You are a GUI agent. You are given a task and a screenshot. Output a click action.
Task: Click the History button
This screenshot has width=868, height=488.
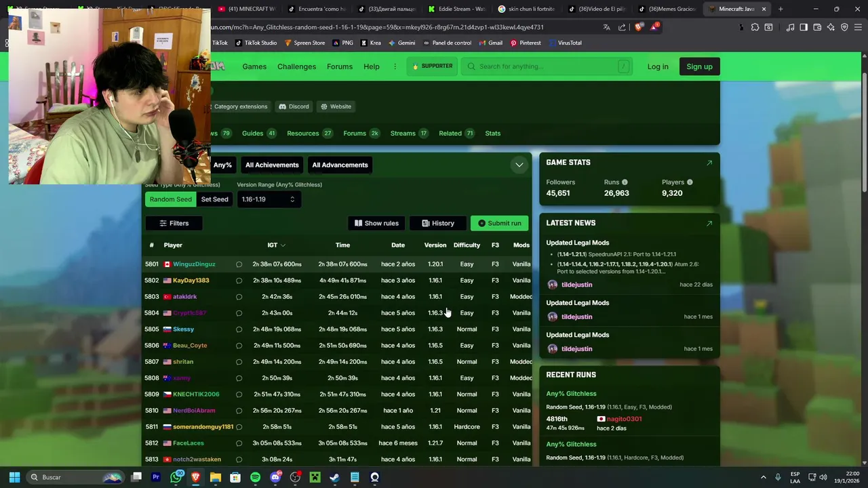coord(438,223)
